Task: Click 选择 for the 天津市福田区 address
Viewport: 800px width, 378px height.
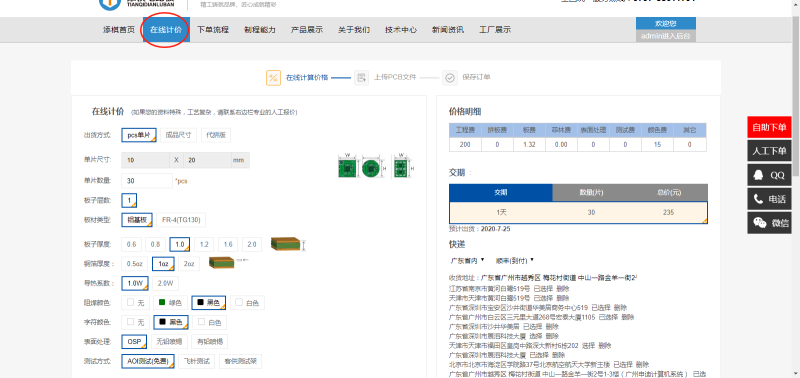Action: click(588, 345)
